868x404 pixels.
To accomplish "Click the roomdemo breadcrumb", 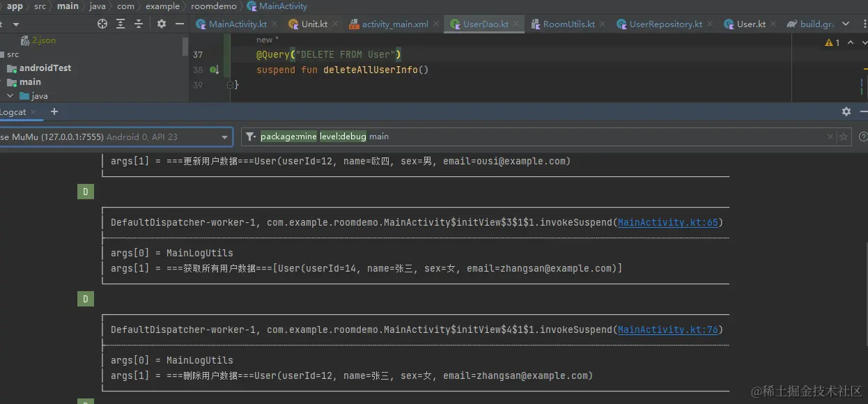I will (x=213, y=6).
